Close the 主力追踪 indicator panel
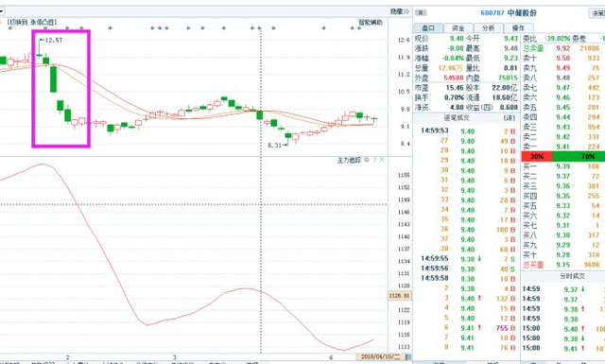 click(382, 160)
